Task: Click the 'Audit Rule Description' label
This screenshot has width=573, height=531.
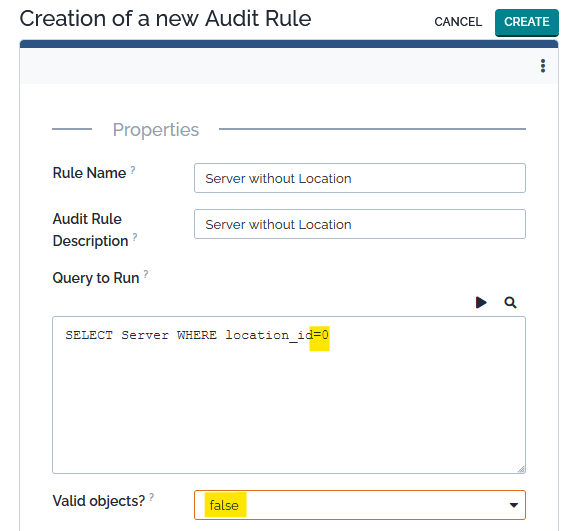Action: (90, 230)
